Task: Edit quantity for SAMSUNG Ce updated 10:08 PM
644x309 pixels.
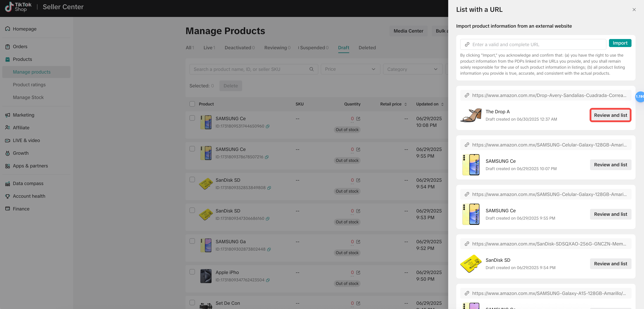Action: point(358,119)
